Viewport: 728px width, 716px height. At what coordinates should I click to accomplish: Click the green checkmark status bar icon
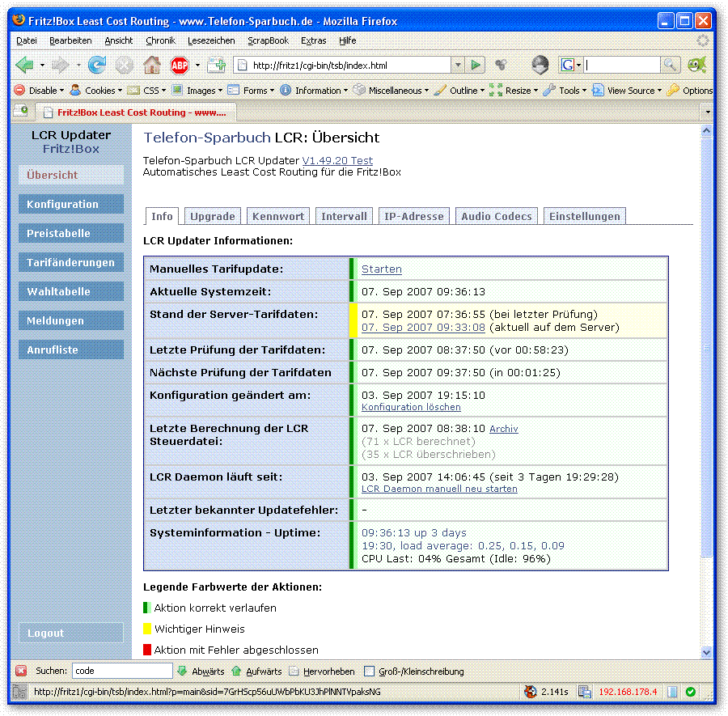tap(691, 692)
